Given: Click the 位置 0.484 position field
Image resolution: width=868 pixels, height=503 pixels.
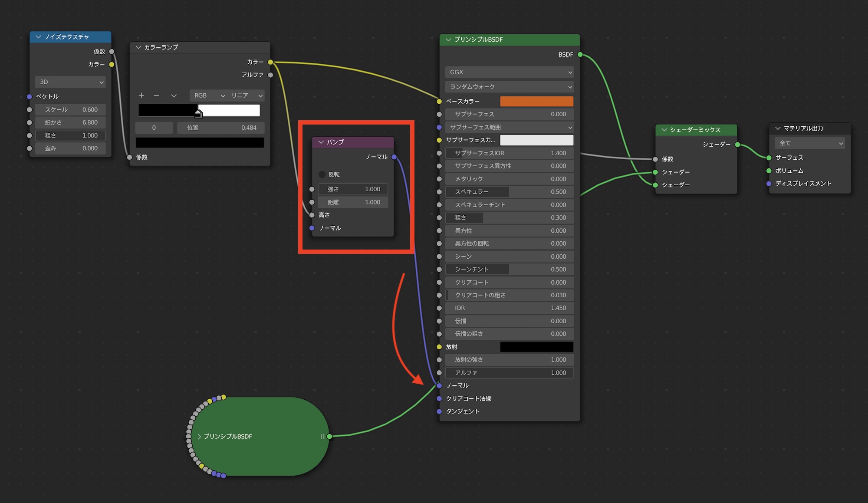Looking at the screenshot, I should tap(221, 128).
